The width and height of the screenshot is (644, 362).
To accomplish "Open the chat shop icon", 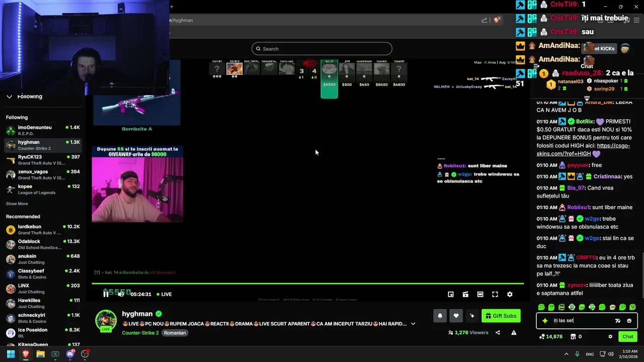I will pyautogui.click(x=573, y=336).
